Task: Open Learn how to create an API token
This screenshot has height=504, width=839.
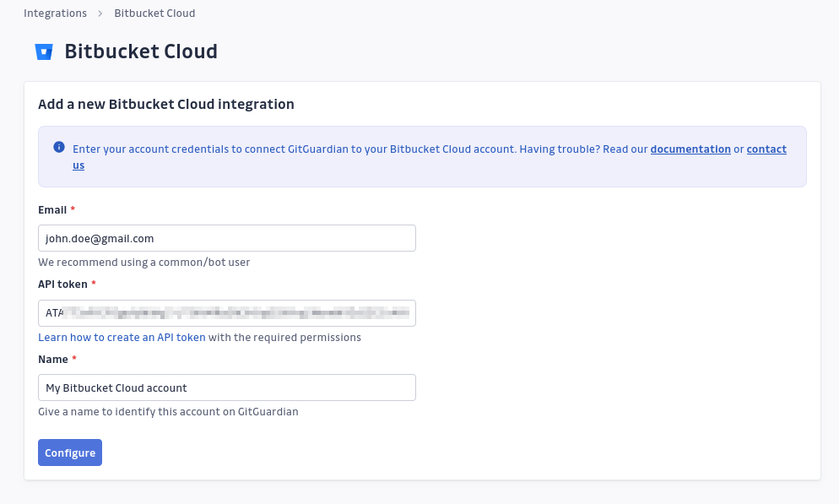Action: [122, 338]
